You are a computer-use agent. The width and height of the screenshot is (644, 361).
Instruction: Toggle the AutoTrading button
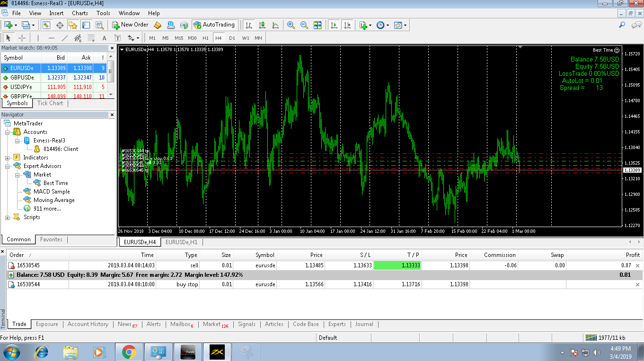pos(214,25)
